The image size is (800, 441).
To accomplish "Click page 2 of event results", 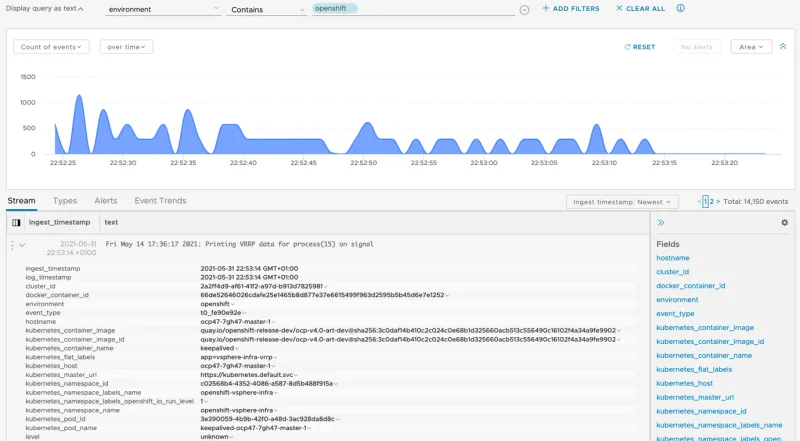I will point(712,202).
